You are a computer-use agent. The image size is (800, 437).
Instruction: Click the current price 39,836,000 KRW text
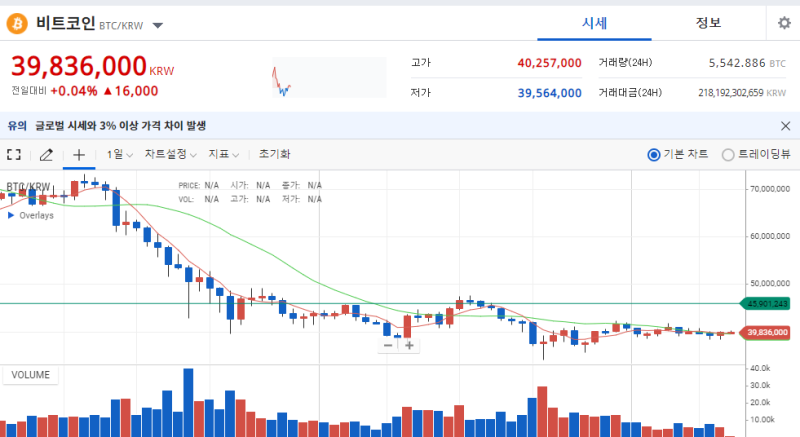tap(92, 66)
